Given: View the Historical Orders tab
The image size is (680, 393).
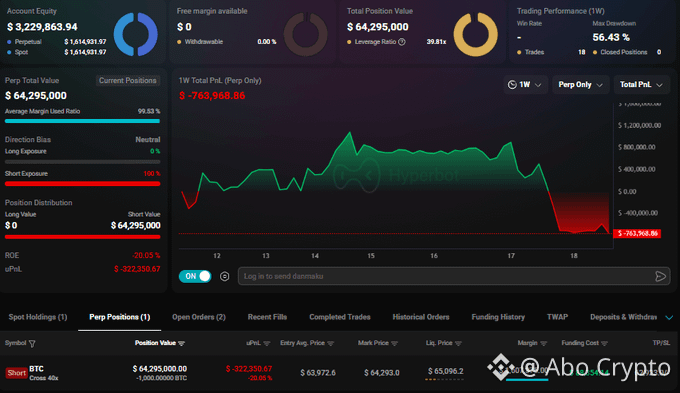Looking at the screenshot, I should pyautogui.click(x=421, y=317).
